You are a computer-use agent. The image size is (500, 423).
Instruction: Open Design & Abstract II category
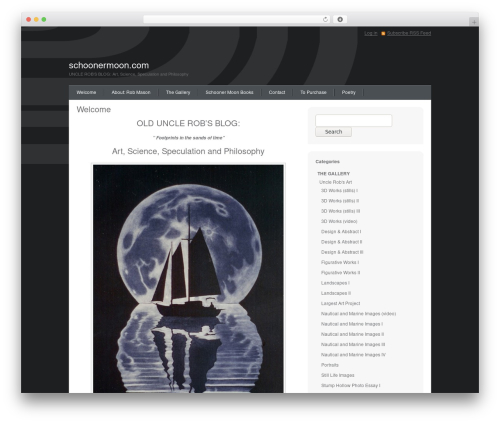click(341, 242)
